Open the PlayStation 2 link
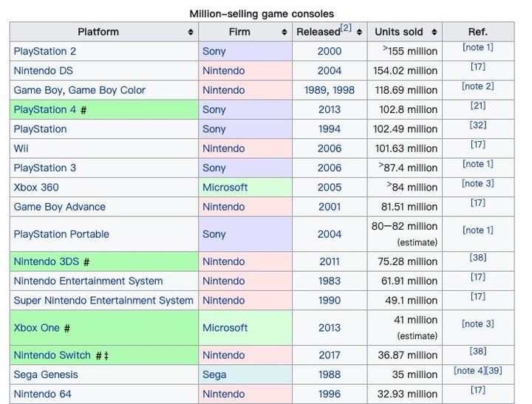532x404 pixels. pos(45,52)
